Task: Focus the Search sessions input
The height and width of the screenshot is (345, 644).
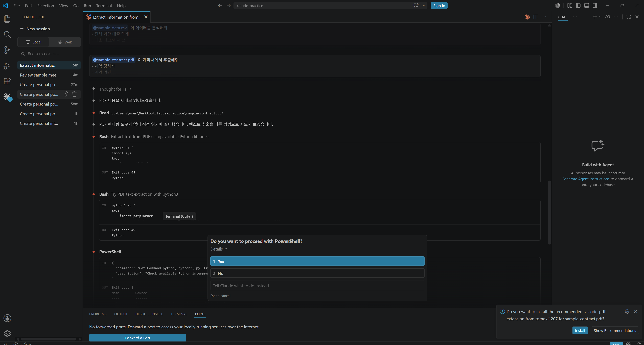Action: pos(49,54)
